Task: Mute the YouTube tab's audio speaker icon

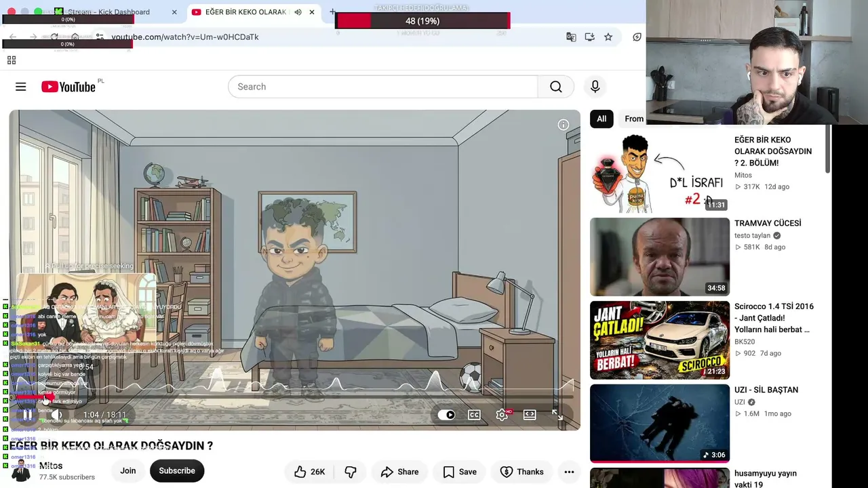Action: (298, 12)
